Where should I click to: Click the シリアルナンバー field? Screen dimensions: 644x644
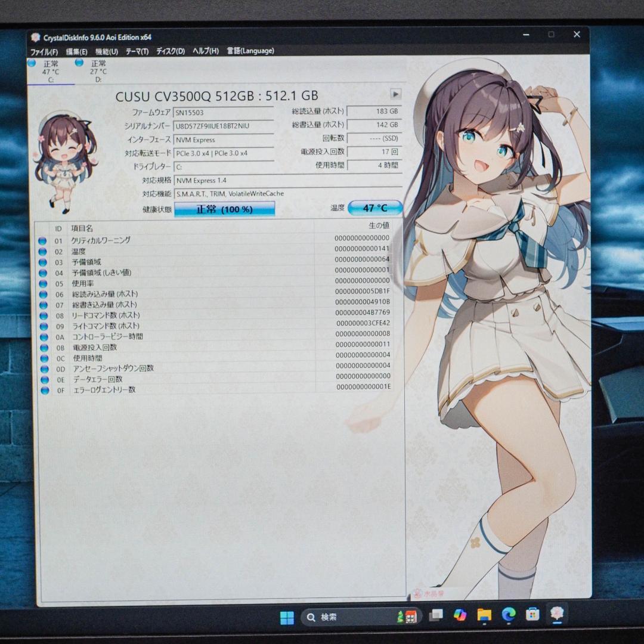[224, 126]
